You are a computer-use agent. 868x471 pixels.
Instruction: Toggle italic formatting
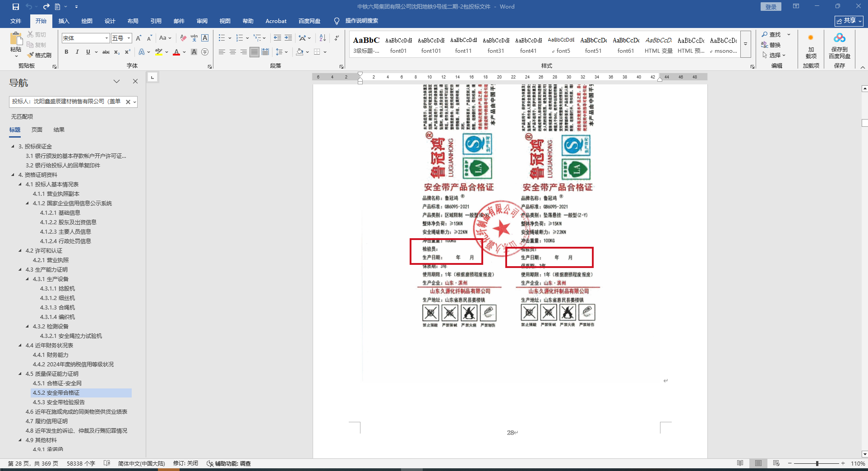pyautogui.click(x=77, y=52)
